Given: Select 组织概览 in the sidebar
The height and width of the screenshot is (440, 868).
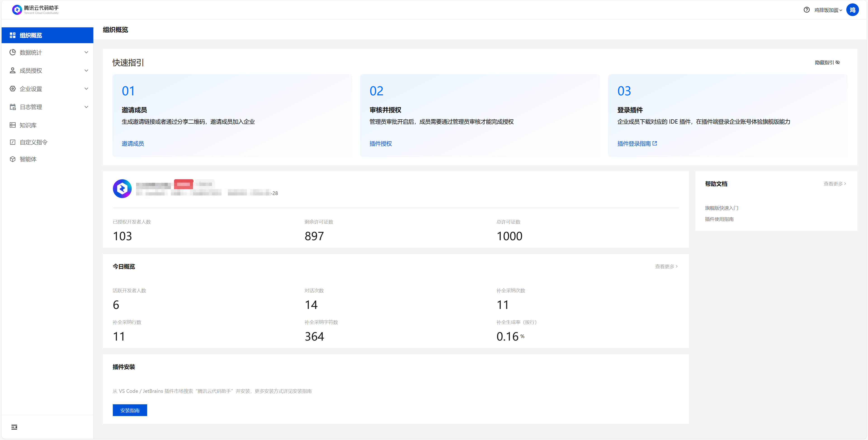Looking at the screenshot, I should click(x=31, y=35).
